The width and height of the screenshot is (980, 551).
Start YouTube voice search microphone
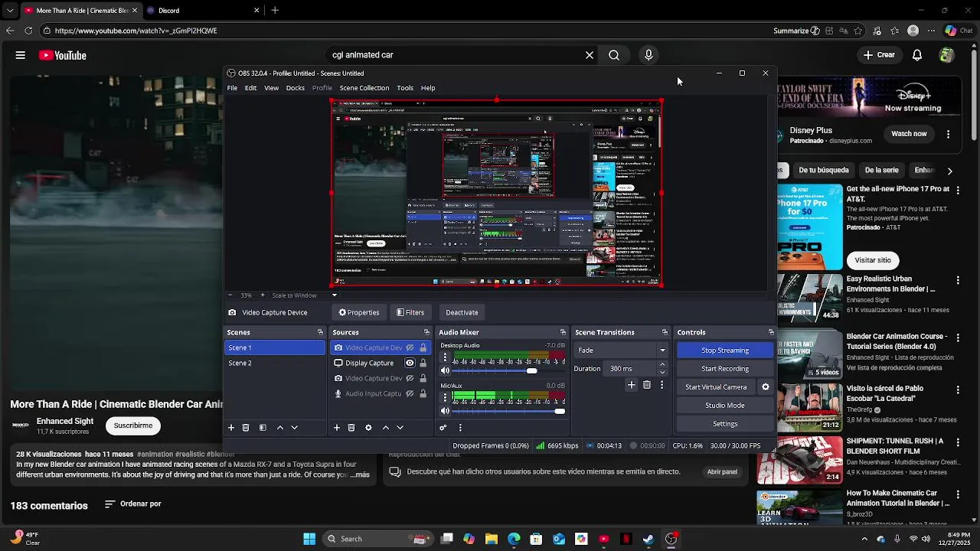click(648, 55)
